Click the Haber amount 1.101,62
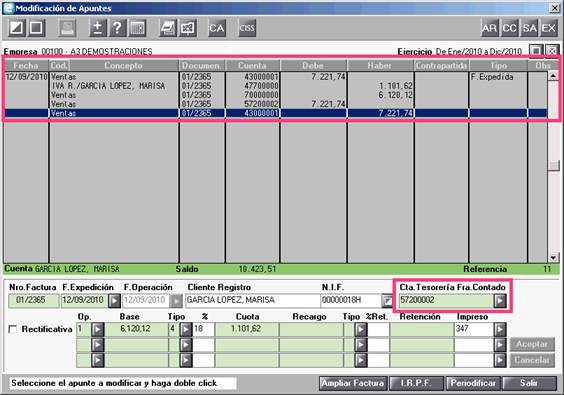 click(395, 86)
